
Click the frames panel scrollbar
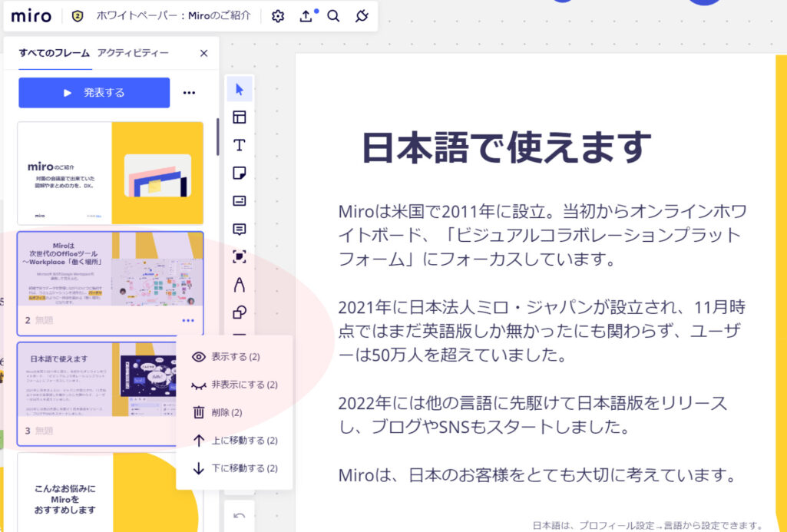coord(217,137)
